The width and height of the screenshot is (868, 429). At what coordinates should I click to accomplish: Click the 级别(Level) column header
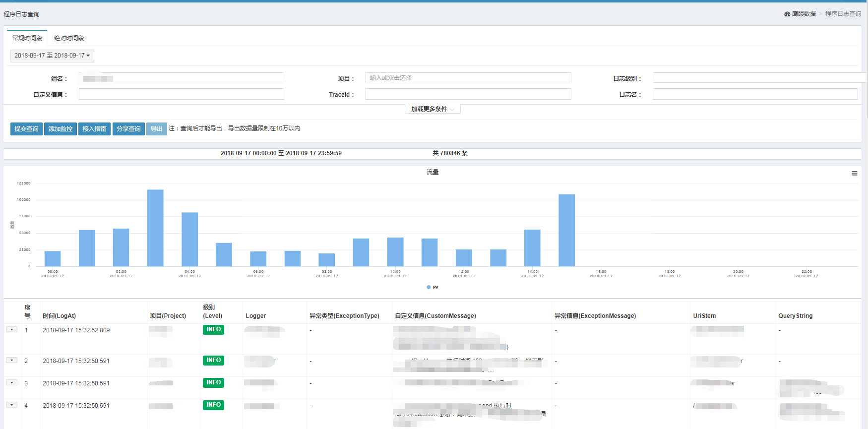click(213, 311)
